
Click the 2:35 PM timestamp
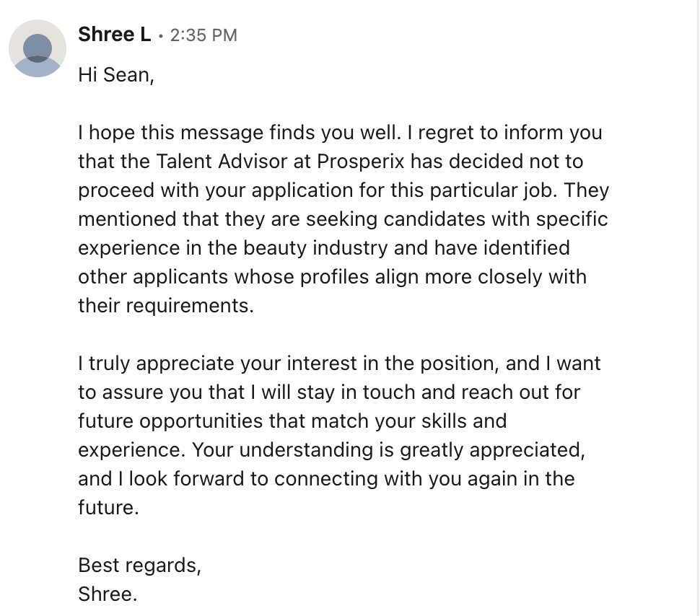click(x=203, y=35)
